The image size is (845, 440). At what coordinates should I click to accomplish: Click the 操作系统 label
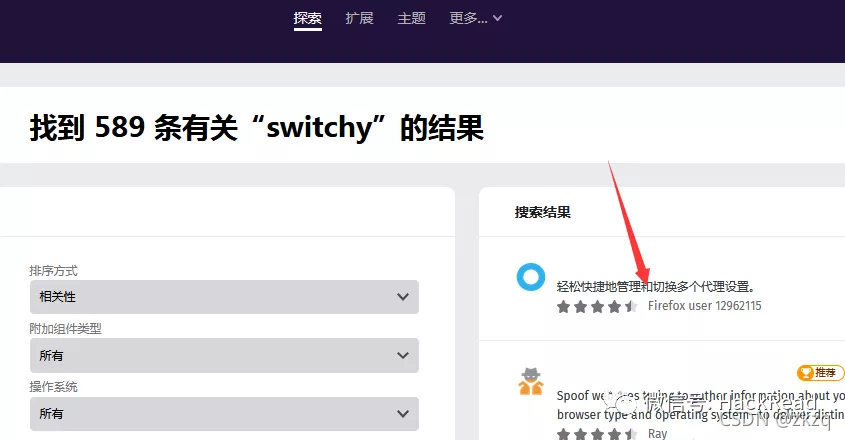[53, 387]
